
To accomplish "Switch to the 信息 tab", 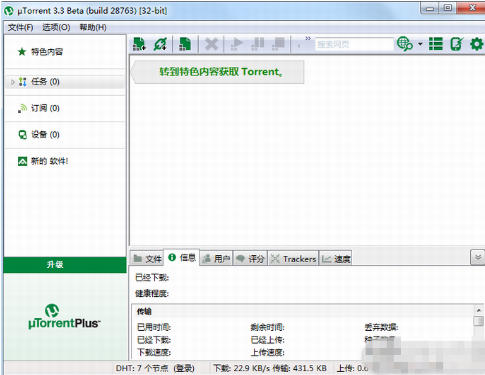I will 182,257.
